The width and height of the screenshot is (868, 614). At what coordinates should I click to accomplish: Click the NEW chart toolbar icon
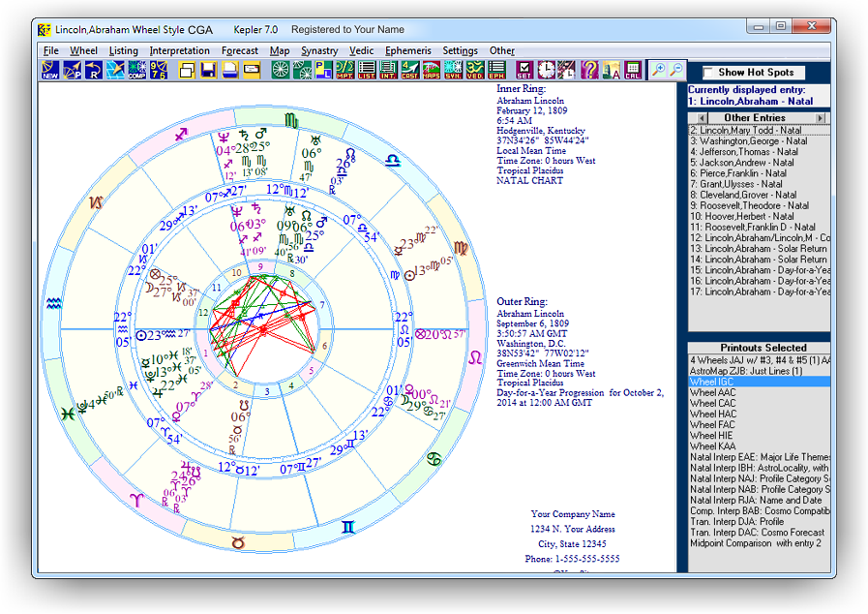50,70
